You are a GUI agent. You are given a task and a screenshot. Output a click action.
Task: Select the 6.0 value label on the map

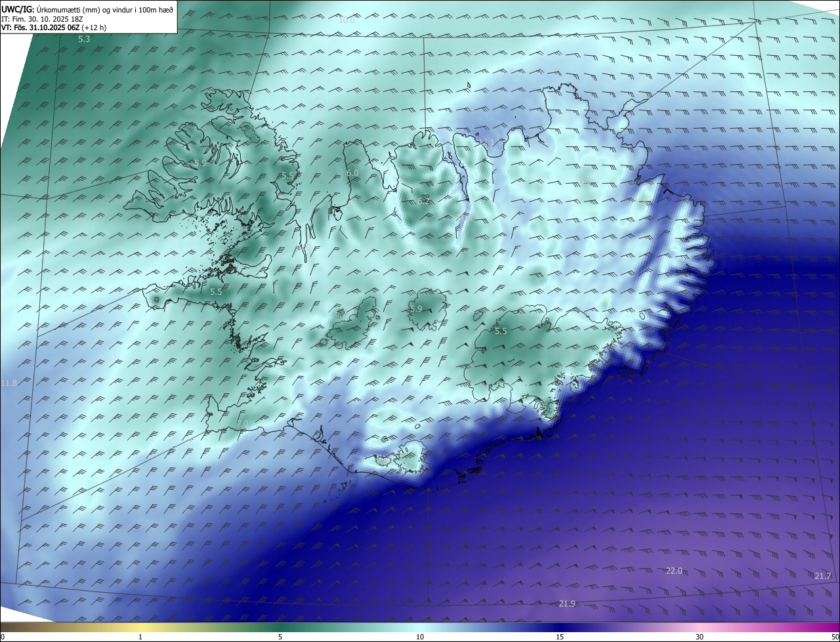(352, 173)
